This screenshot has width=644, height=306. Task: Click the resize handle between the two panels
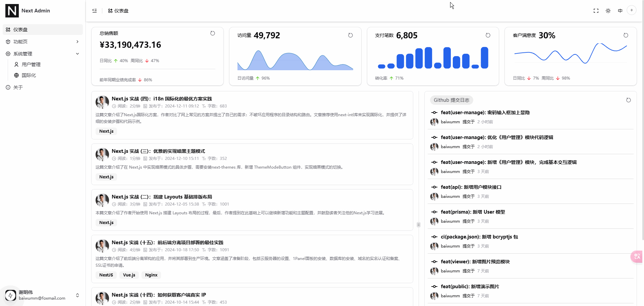point(419,225)
